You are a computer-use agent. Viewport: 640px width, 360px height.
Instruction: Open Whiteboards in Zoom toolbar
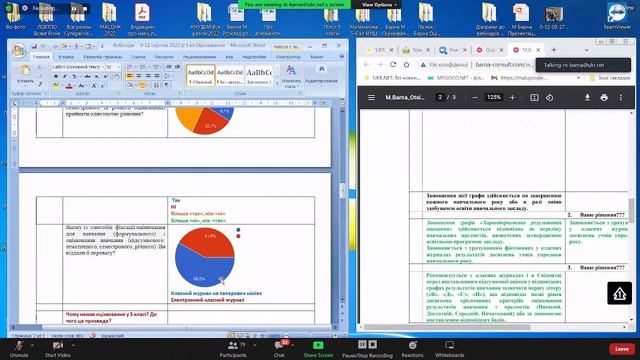[x=449, y=349]
